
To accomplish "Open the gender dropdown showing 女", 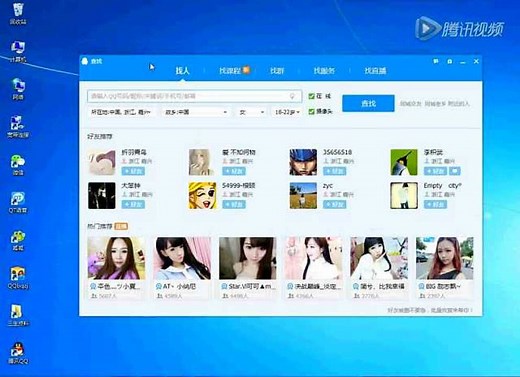I will tap(252, 112).
